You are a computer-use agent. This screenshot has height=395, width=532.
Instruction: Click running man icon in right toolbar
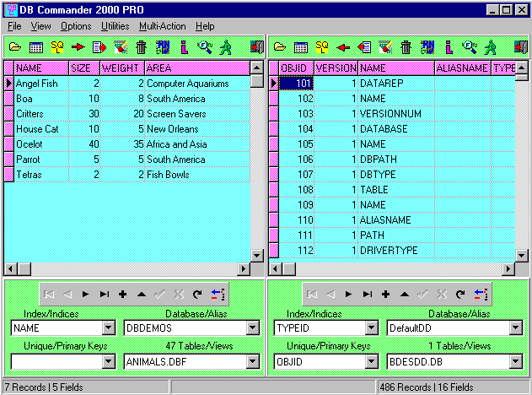click(x=491, y=47)
